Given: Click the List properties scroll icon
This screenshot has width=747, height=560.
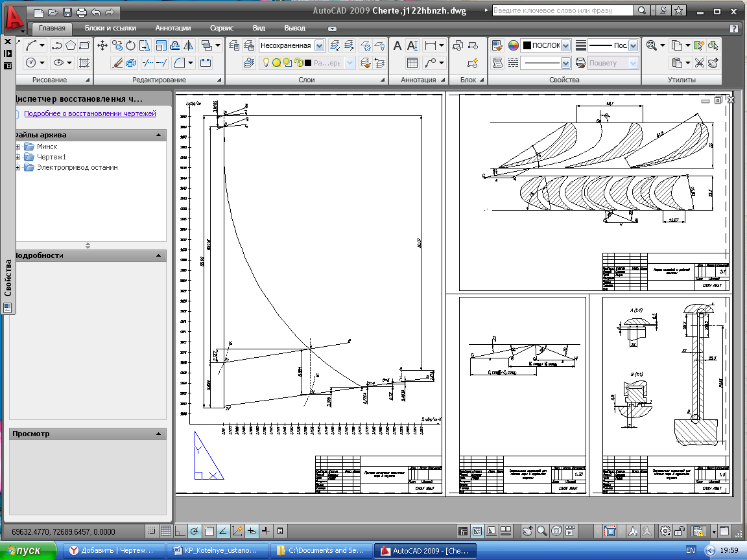Looking at the screenshot, I should tap(497, 63).
